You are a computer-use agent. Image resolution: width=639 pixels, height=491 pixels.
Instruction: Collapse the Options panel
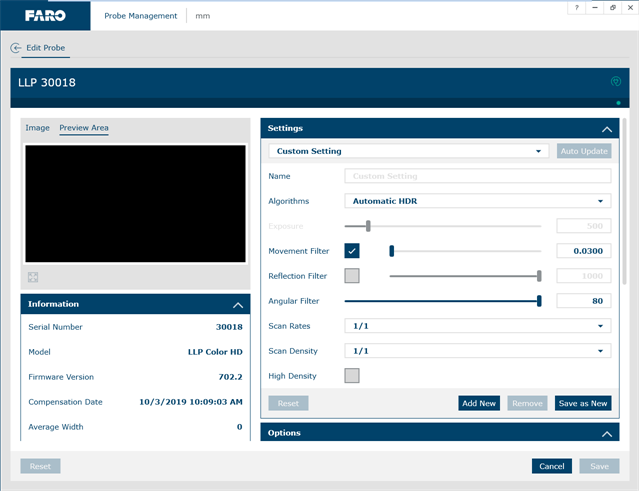606,434
